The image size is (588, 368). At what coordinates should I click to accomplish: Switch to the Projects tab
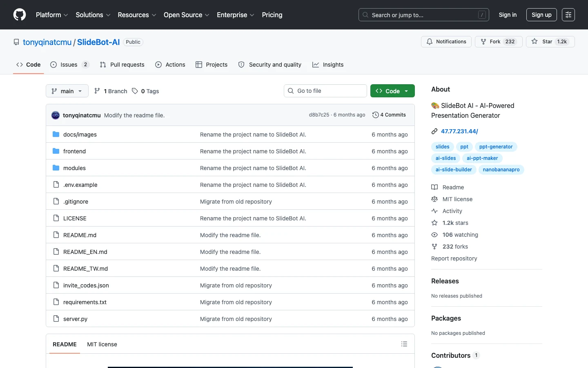tap(212, 65)
